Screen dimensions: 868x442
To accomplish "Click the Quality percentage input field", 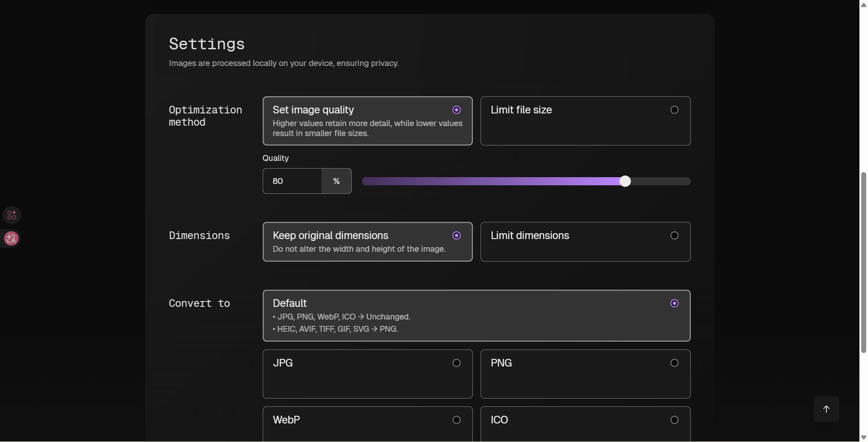I will point(292,181).
